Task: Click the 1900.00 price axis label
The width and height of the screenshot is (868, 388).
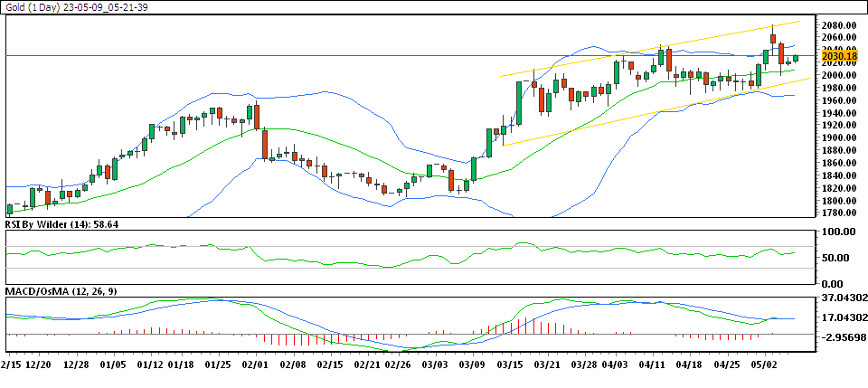Action: point(840,137)
